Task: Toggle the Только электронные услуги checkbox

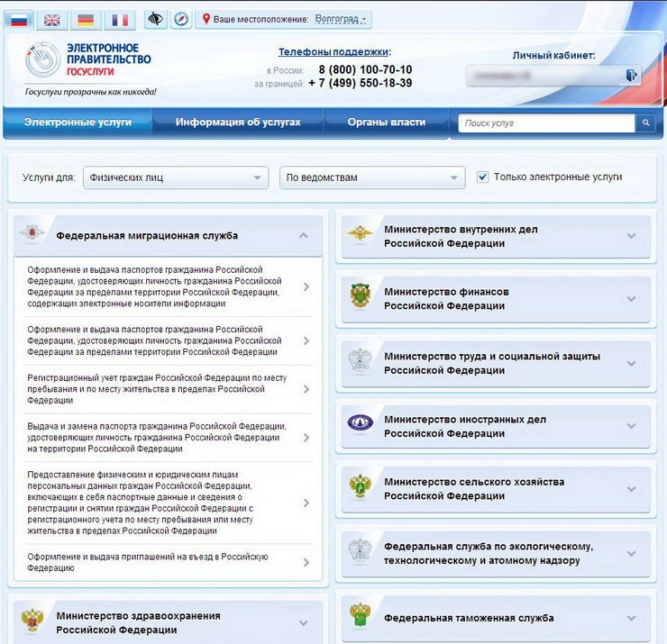Action: [482, 177]
